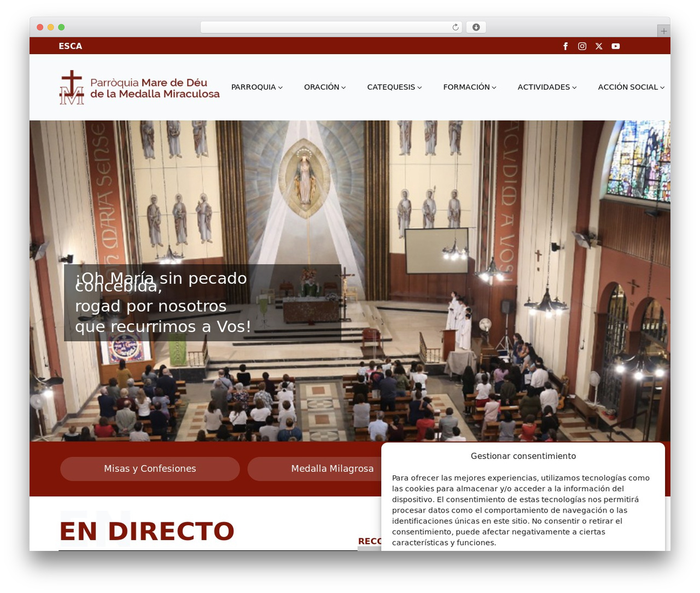Screen dimensions: 700x593
Task: Expand the ACCIÓN SOCIAL menu
Action: pos(631,87)
